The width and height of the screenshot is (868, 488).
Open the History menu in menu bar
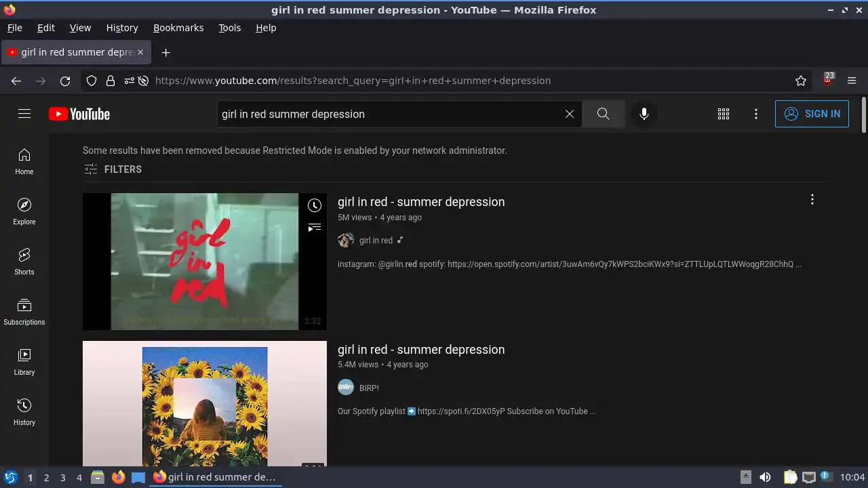[x=122, y=28]
